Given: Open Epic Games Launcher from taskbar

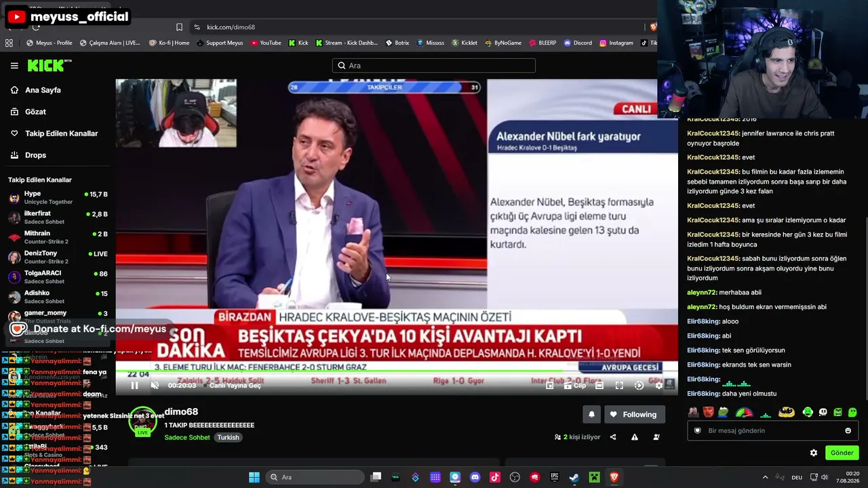Looking at the screenshot, I should click(554, 477).
